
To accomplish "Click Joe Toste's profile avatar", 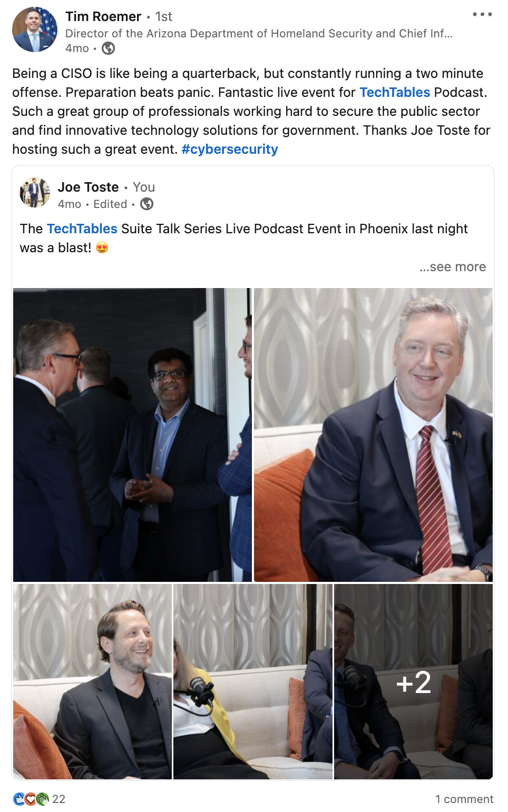I will [35, 192].
